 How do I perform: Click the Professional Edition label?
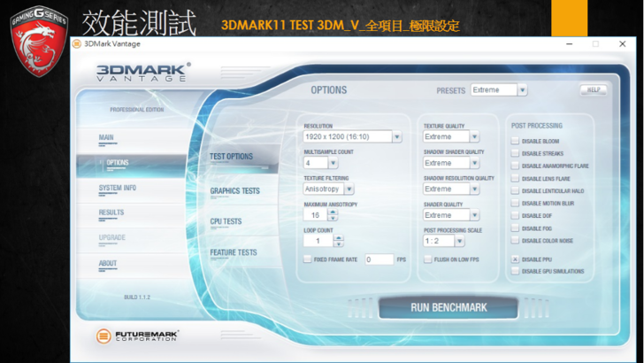[x=137, y=110]
